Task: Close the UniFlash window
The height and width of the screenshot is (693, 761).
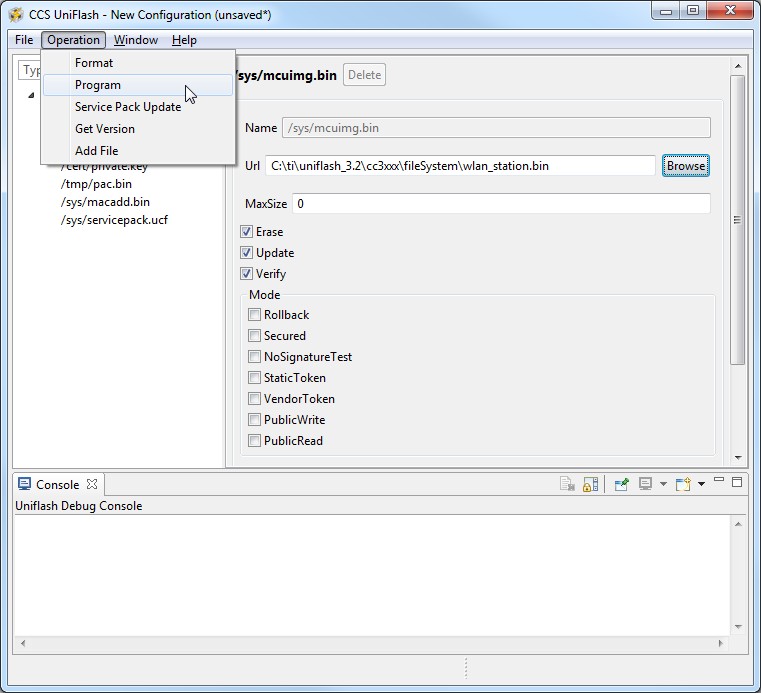Action: point(730,11)
